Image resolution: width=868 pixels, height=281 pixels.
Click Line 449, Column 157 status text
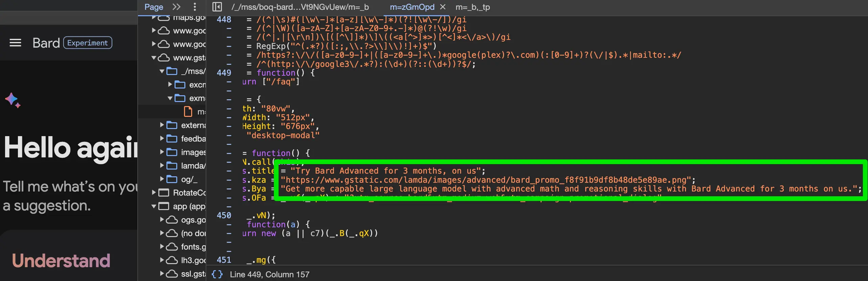[x=270, y=274]
